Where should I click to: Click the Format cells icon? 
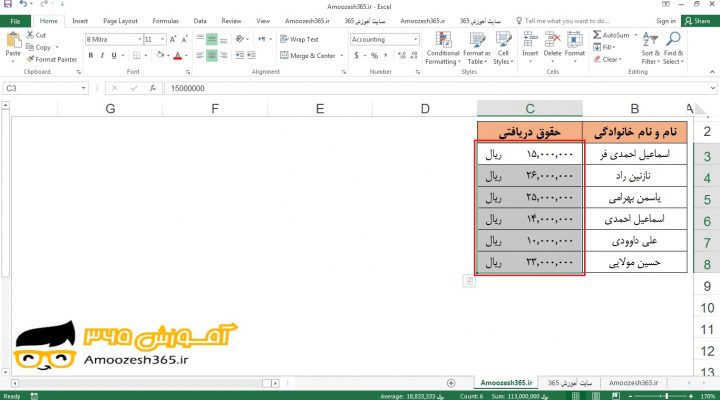tap(574, 39)
